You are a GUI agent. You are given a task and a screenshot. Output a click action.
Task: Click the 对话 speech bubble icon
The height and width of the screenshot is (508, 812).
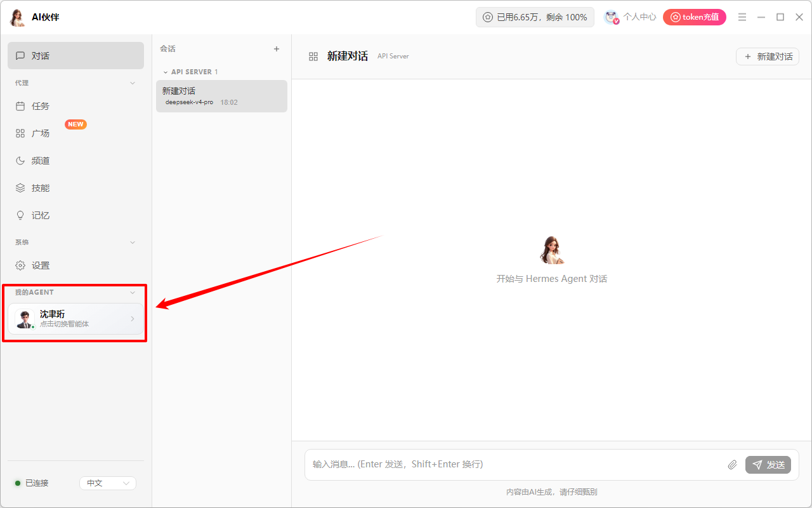tap(20, 56)
